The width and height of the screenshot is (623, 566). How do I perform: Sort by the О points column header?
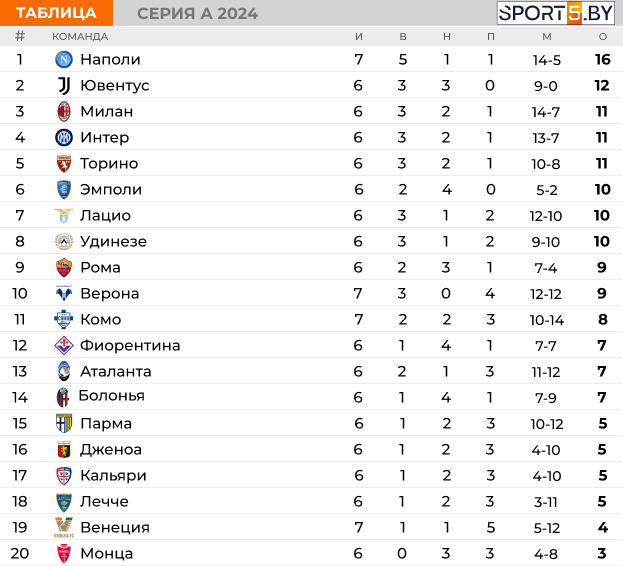click(603, 37)
